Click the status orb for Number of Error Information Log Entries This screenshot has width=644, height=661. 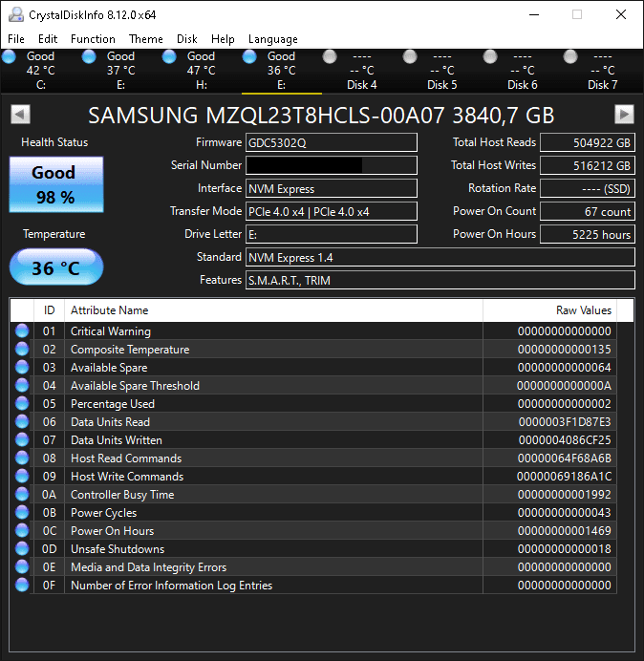click(x=22, y=585)
